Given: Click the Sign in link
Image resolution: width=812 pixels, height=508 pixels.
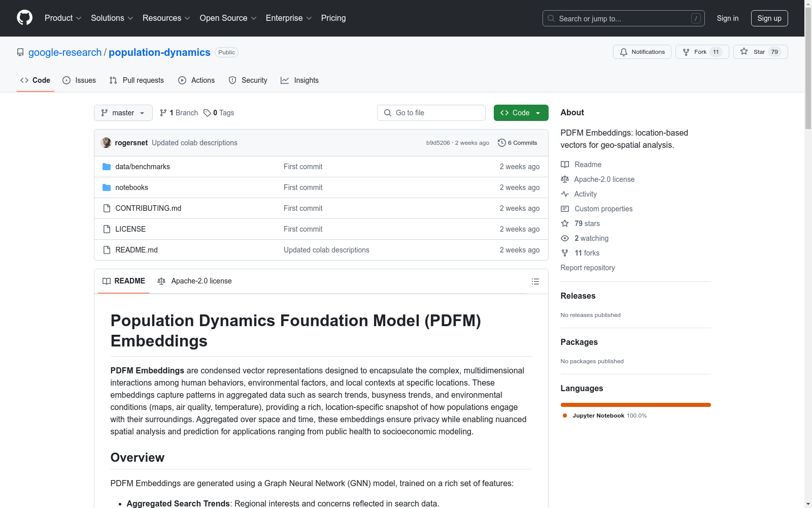Looking at the screenshot, I should point(728,18).
